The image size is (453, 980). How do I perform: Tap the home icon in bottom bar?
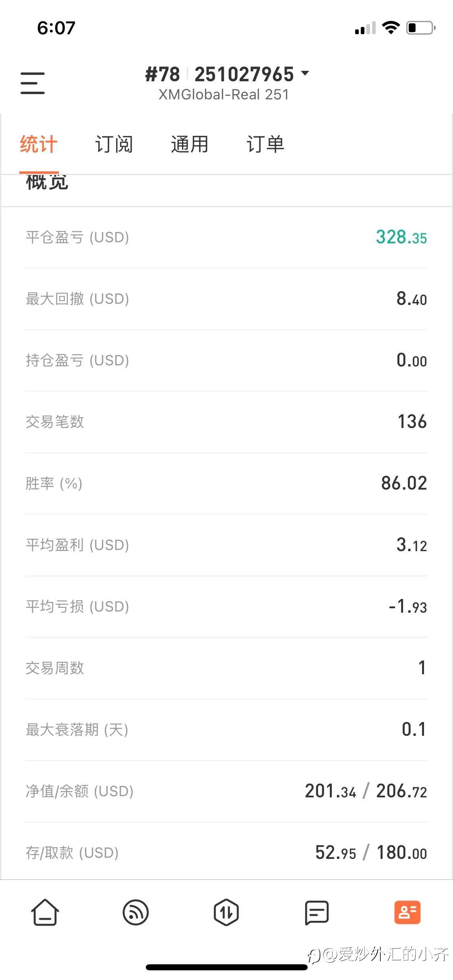point(45,912)
